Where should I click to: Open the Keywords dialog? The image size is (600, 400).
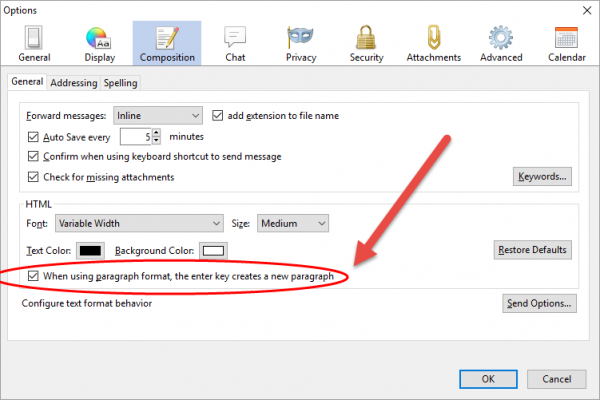(x=542, y=176)
